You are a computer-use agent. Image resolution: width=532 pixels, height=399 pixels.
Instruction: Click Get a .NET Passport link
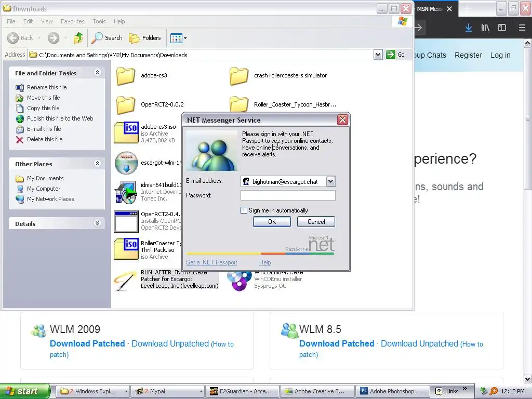pyautogui.click(x=211, y=262)
